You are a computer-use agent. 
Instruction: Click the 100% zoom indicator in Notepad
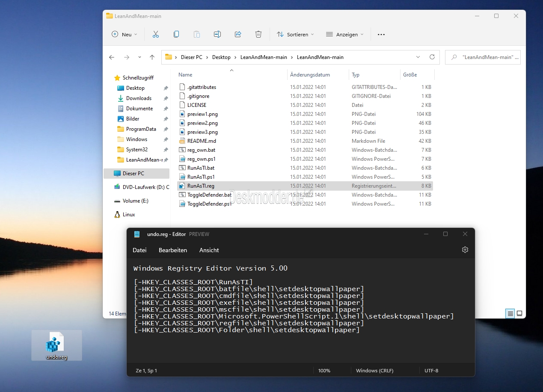[324, 371]
